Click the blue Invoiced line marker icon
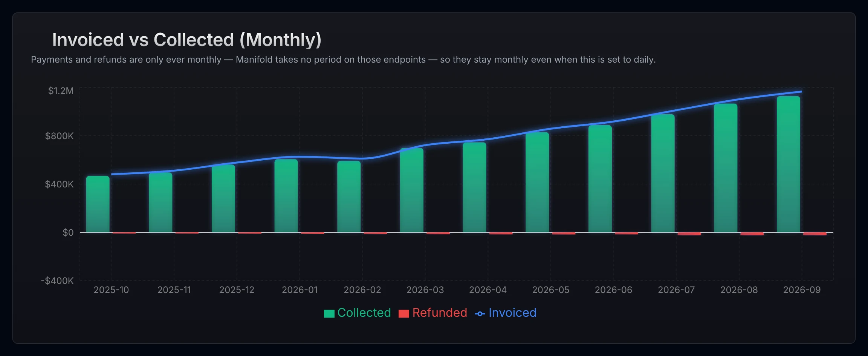868x356 pixels. (480, 314)
